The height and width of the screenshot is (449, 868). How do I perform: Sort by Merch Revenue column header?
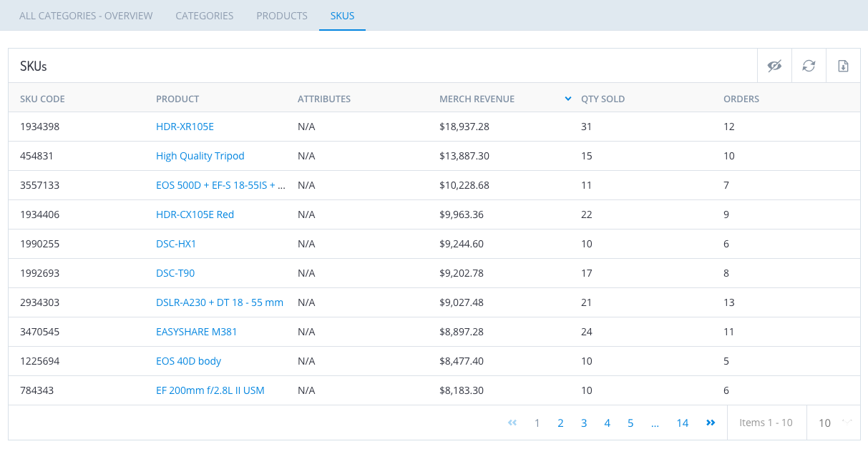click(477, 99)
